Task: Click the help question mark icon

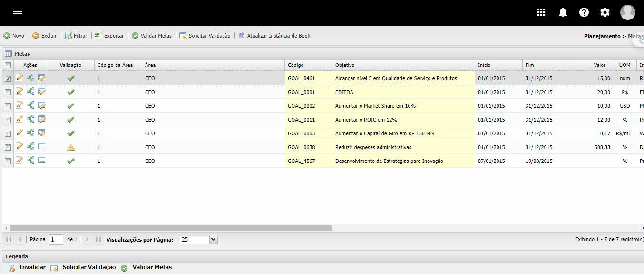Action: (584, 12)
